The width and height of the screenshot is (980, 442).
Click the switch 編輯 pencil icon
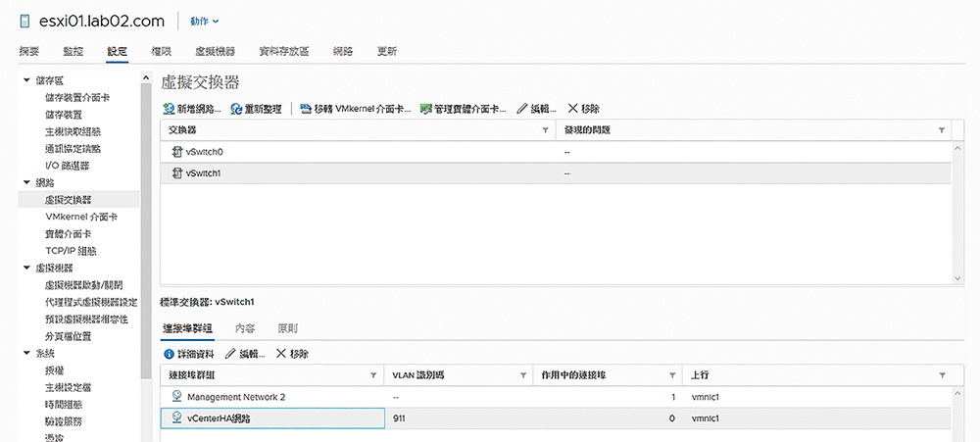click(522, 109)
